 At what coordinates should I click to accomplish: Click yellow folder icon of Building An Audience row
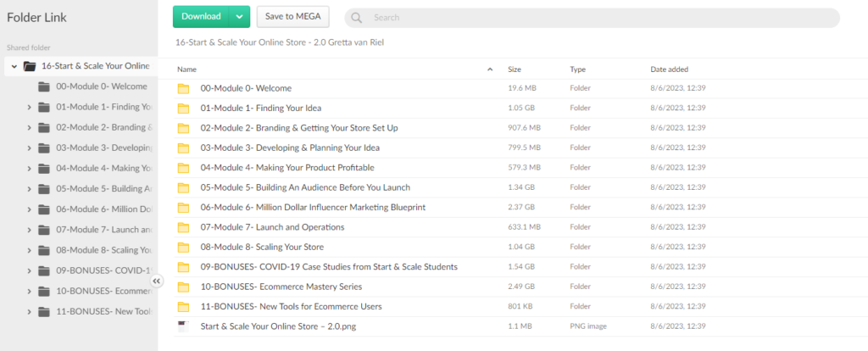point(183,187)
